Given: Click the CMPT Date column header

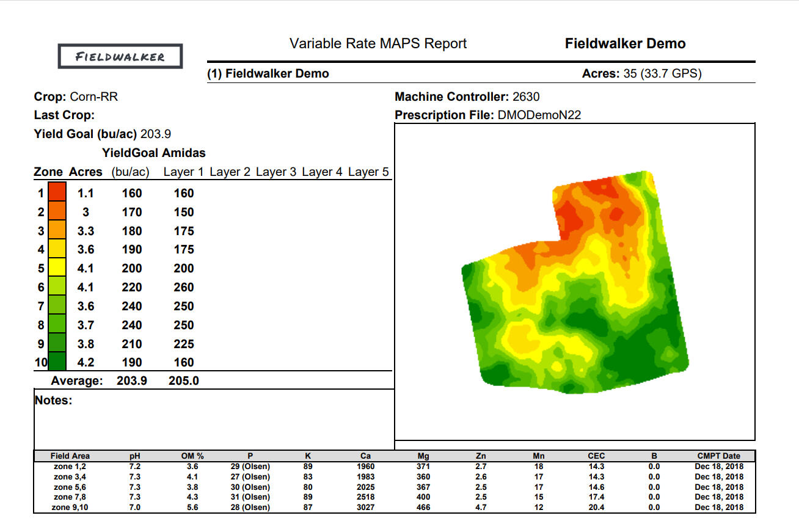Looking at the screenshot, I should [719, 456].
